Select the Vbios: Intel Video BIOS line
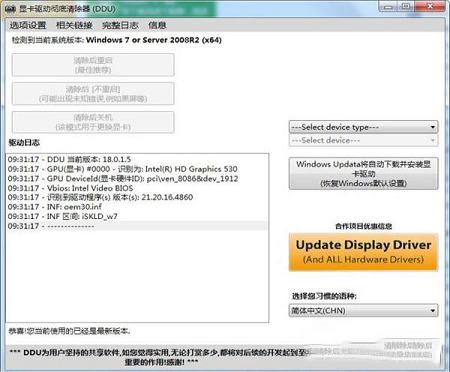The width and height of the screenshot is (450, 372). tap(137, 188)
